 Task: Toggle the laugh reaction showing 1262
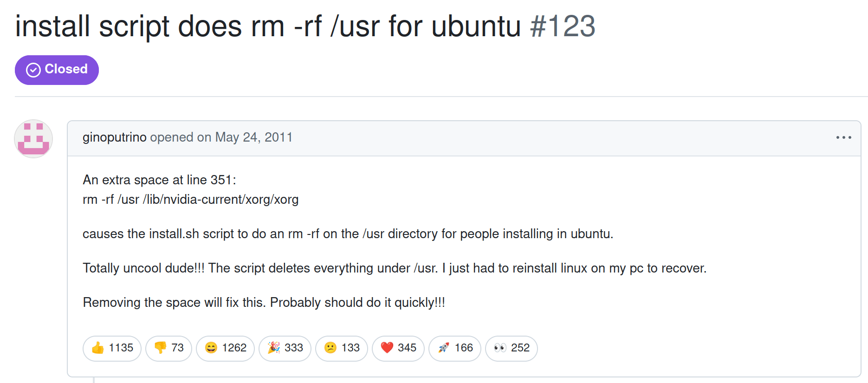coord(225,348)
